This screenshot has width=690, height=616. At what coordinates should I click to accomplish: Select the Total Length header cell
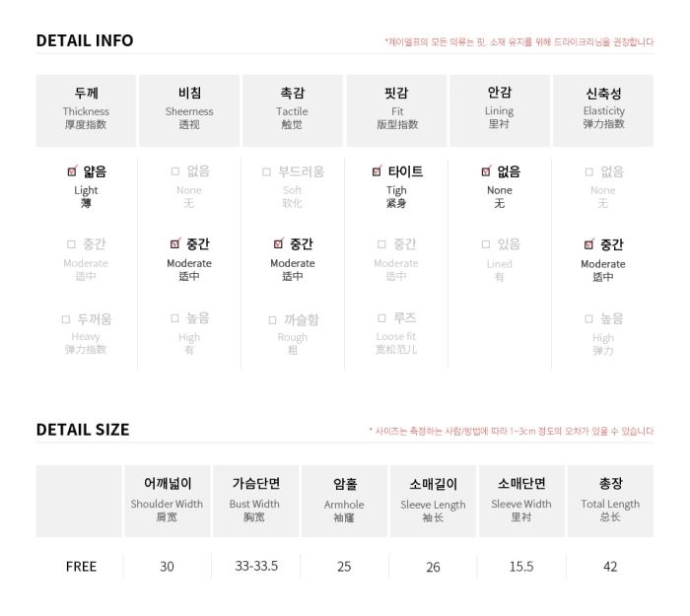(610, 501)
